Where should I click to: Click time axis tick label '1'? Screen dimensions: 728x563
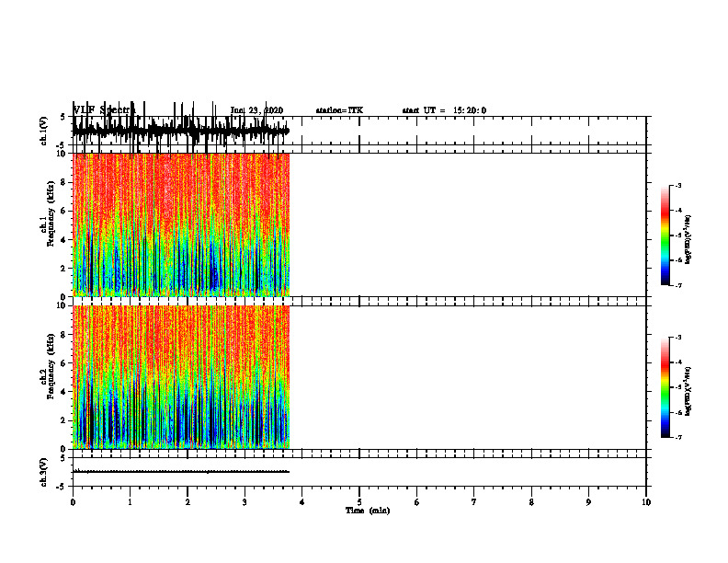coord(130,502)
